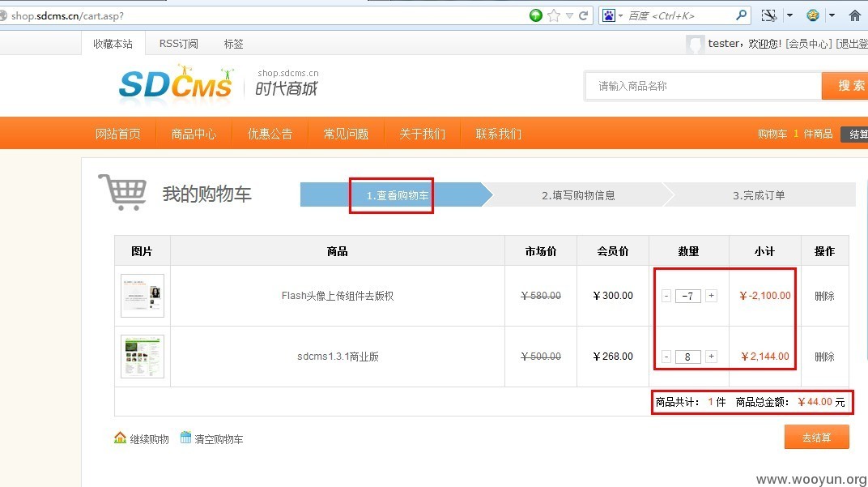Open bookmark star dropdown arrow
The height and width of the screenshot is (487, 868).
point(569,15)
